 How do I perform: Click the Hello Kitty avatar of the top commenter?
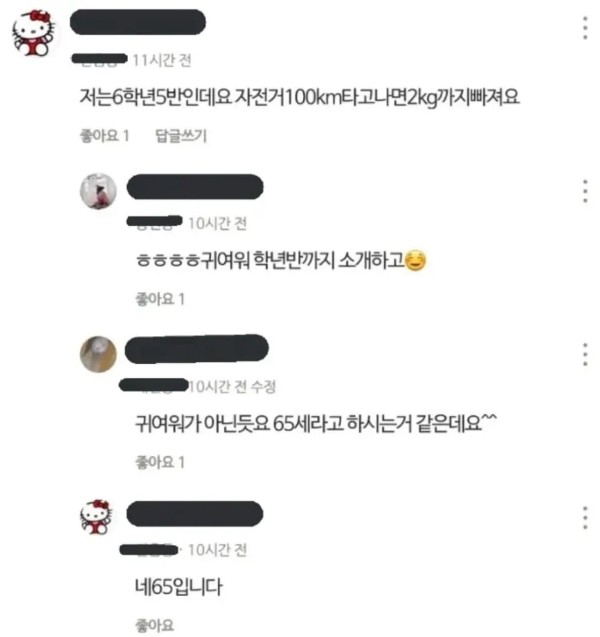pyautogui.click(x=34, y=33)
